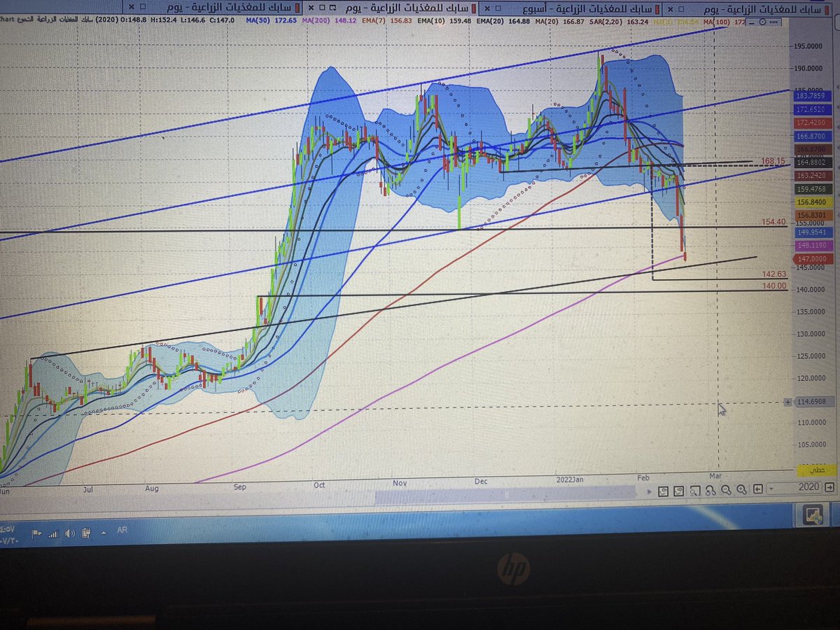Open the 2020 year dropdown
Viewport: 840px width, 630px height.
[794, 488]
